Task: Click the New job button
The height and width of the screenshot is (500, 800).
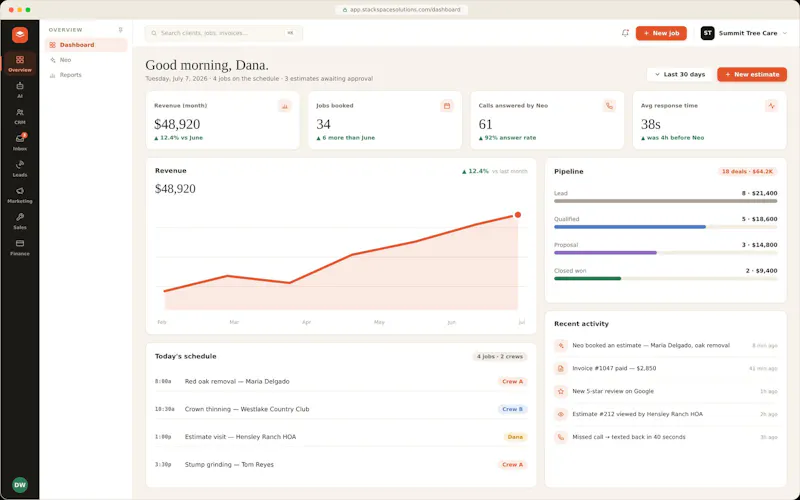Action: (x=661, y=33)
